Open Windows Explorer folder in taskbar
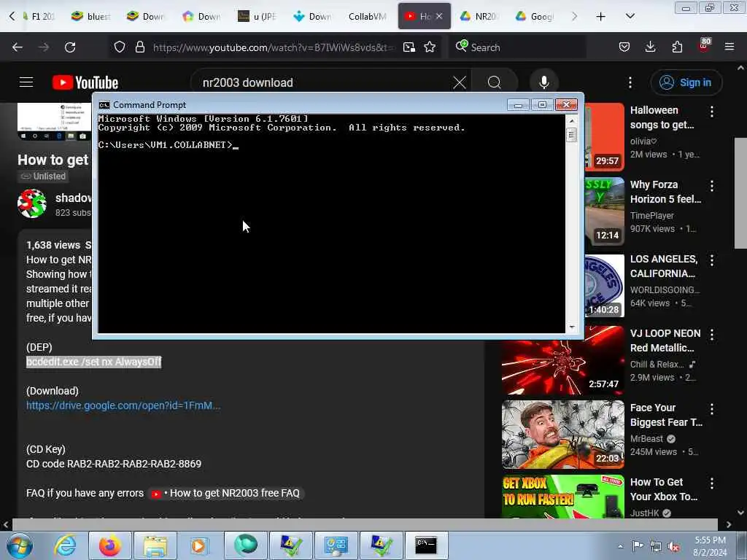 [155, 545]
